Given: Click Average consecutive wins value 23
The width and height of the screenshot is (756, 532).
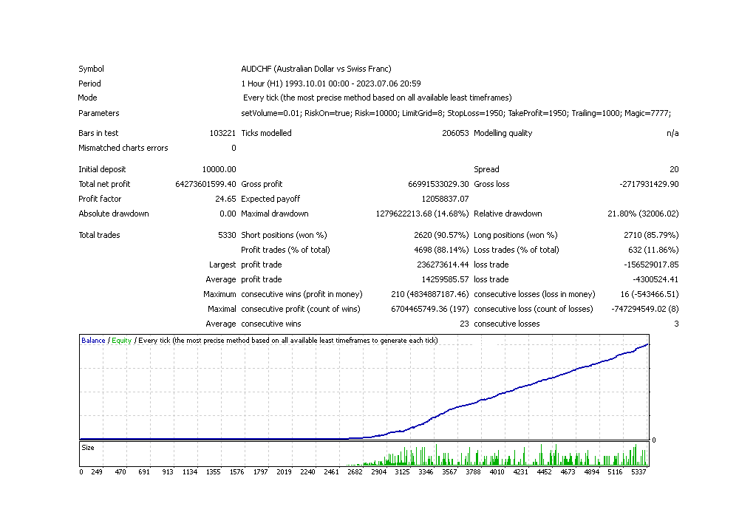Looking at the screenshot, I should click(x=464, y=324).
